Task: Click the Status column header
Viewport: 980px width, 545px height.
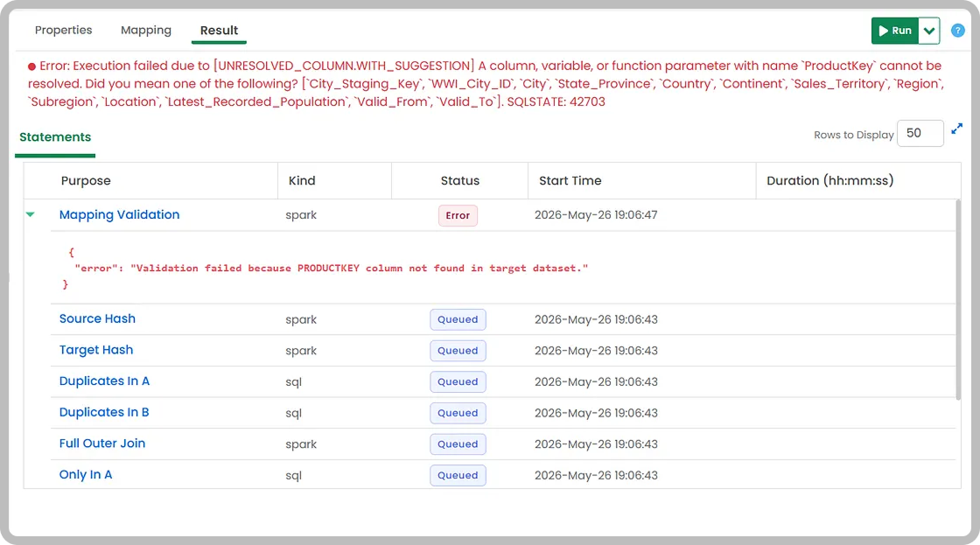Action: 460,180
